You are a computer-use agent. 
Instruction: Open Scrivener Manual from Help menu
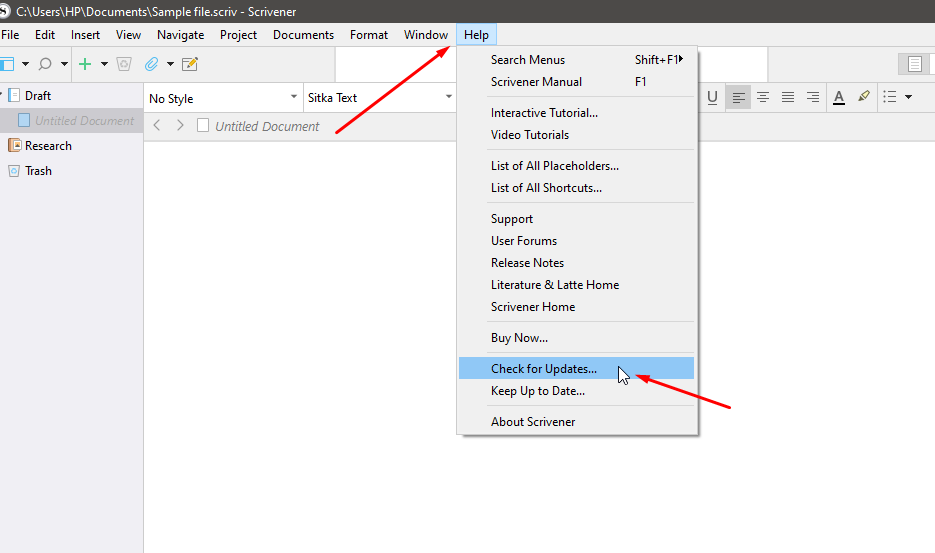click(577, 82)
